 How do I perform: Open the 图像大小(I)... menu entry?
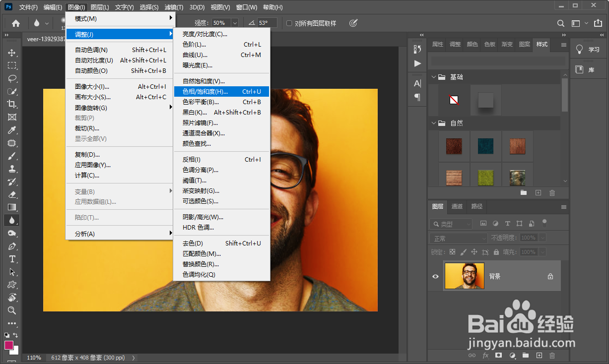tap(120, 87)
